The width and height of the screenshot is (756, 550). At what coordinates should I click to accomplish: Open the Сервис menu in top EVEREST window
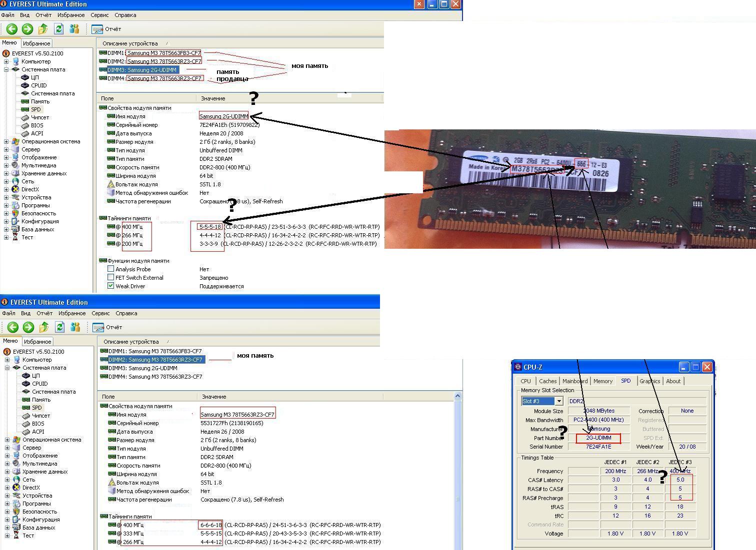click(99, 15)
